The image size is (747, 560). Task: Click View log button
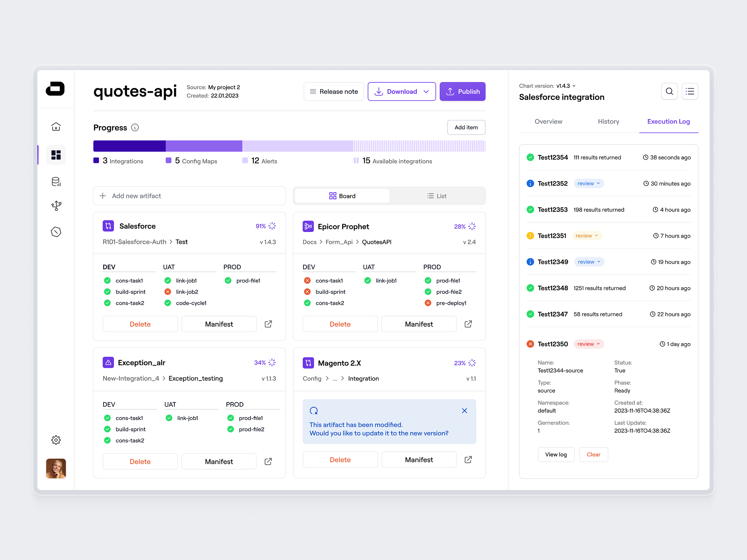pos(556,454)
